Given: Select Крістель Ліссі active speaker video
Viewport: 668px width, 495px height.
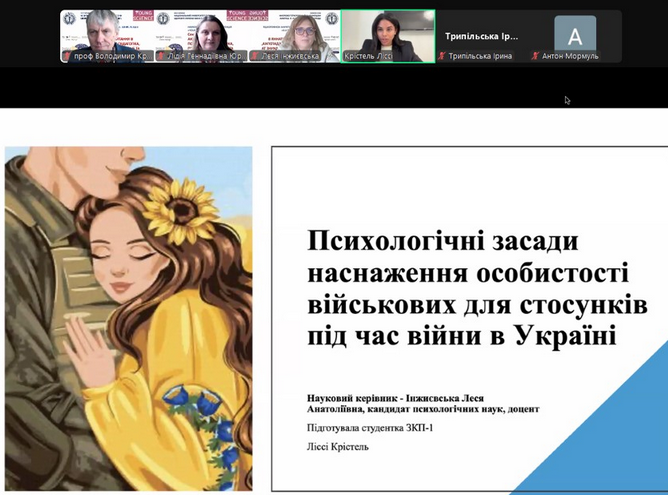Looking at the screenshot, I should point(388,36).
